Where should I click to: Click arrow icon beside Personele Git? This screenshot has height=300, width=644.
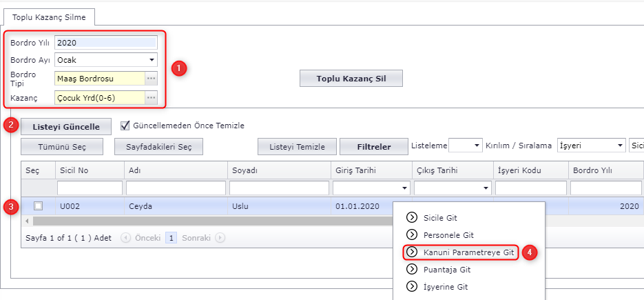[x=412, y=235]
